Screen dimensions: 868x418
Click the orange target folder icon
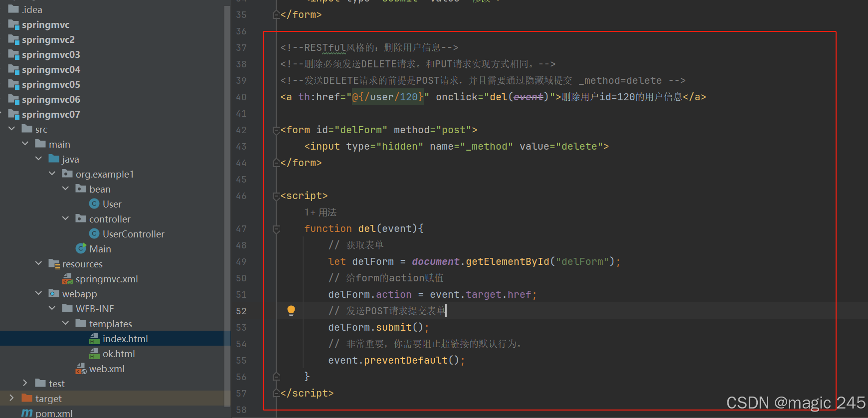click(27, 398)
